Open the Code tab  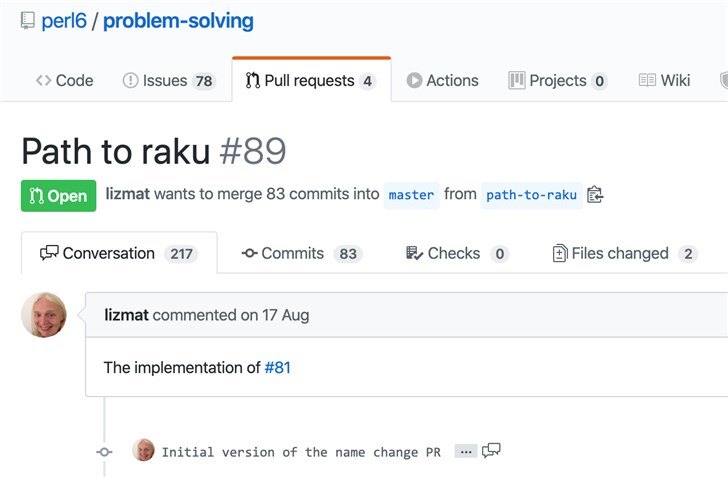[x=64, y=81]
